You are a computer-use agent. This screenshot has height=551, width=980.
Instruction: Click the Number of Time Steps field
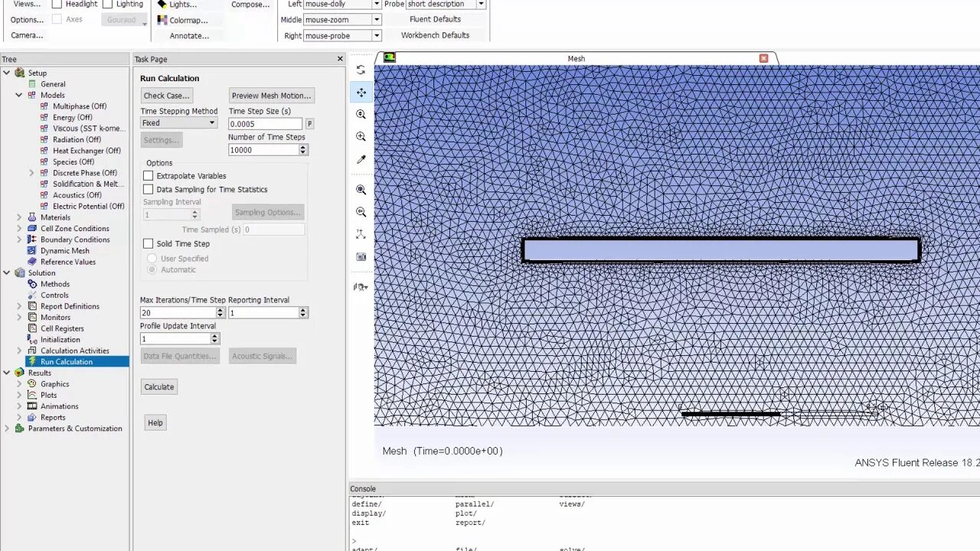pyautogui.click(x=263, y=150)
